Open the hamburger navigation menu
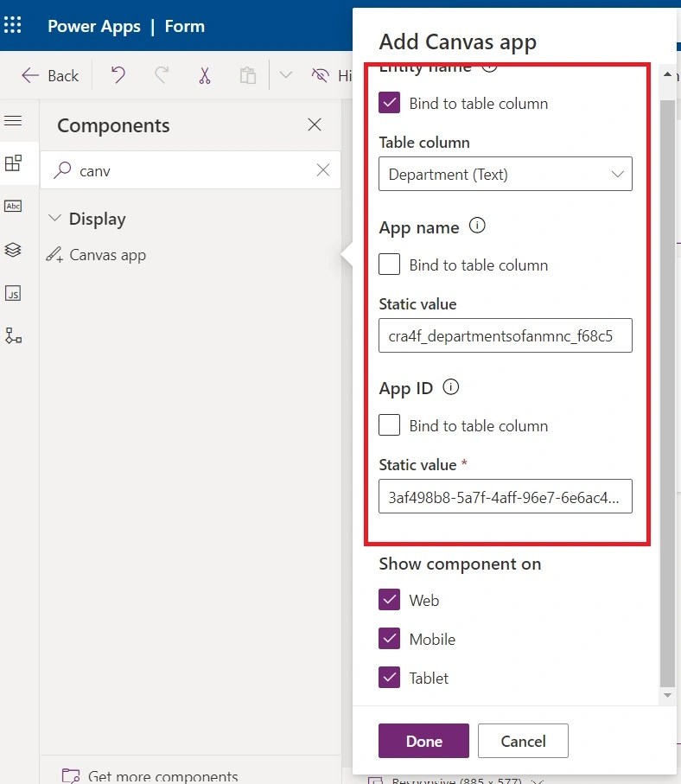The image size is (681, 784). pyautogui.click(x=13, y=121)
